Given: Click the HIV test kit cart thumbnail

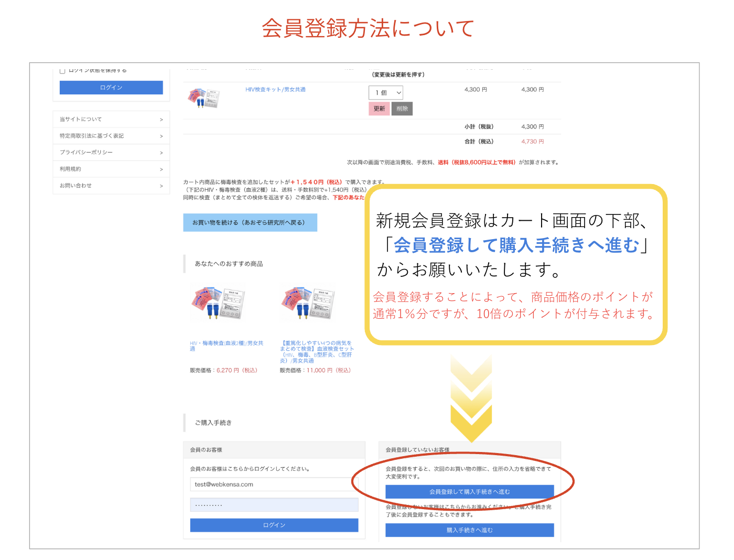Looking at the screenshot, I should (203, 98).
